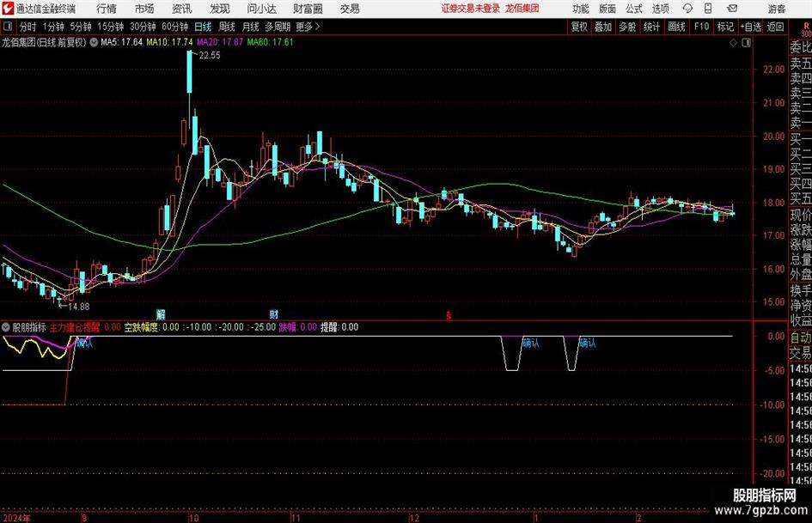Open the 市场 menu
Viewport: 812px width, 523px height.
coord(144,9)
